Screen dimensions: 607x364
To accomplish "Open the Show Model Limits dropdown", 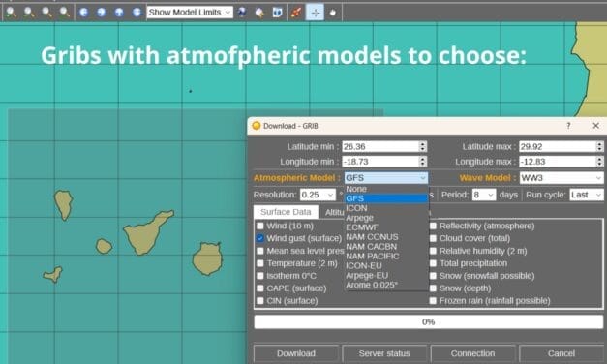I will coord(190,13).
